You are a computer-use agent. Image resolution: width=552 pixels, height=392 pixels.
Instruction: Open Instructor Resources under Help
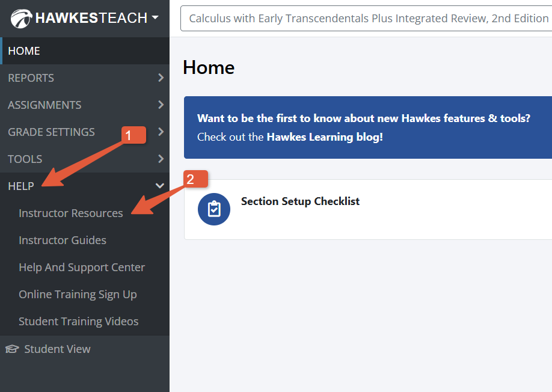71,213
